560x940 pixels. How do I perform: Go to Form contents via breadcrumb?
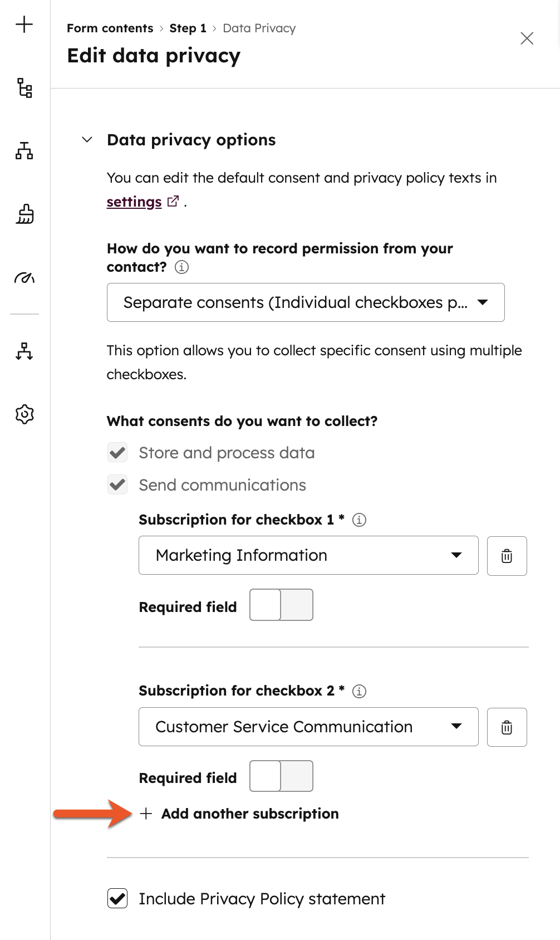point(110,28)
